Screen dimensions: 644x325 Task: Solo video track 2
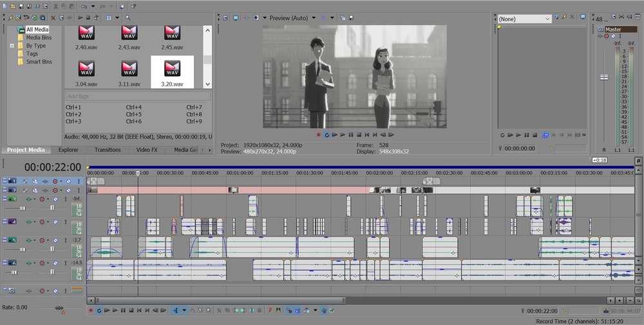tap(79, 190)
